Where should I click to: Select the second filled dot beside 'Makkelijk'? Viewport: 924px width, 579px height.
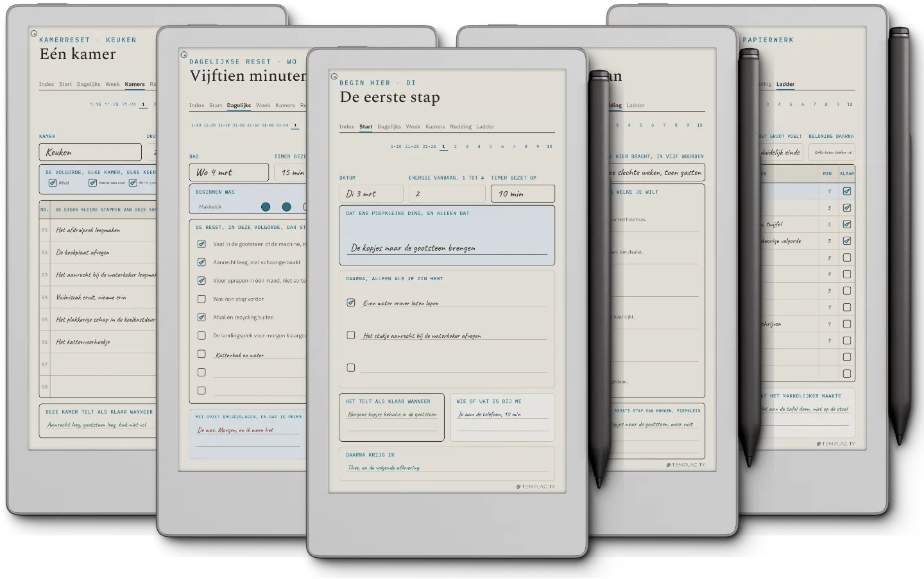287,206
